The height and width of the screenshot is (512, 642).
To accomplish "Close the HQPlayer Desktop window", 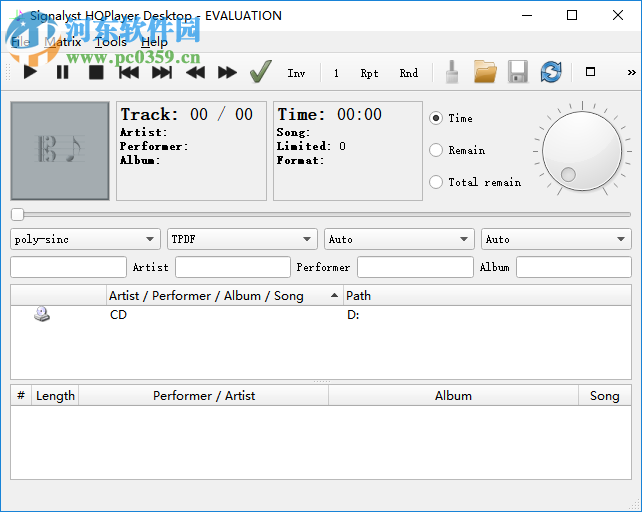I will [618, 16].
